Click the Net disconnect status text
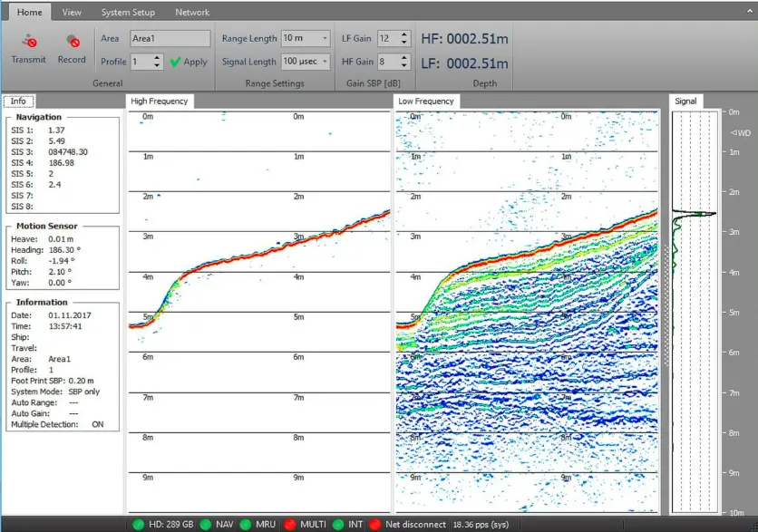This screenshot has height=532, width=758. point(416,525)
